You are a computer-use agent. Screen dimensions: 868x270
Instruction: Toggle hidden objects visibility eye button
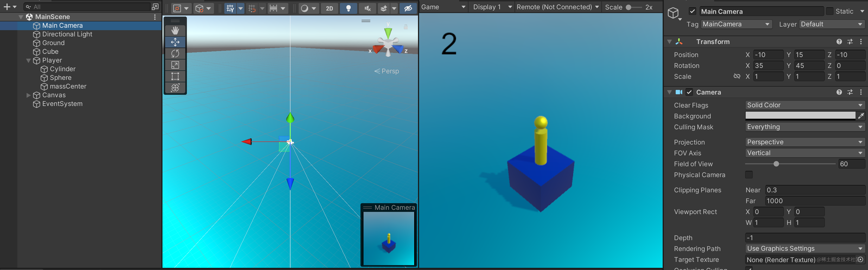408,8
